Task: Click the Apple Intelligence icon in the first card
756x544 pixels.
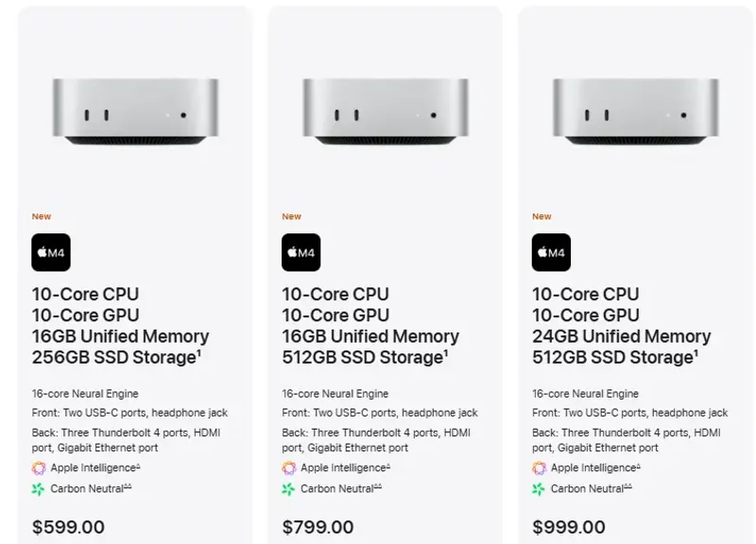Action: [x=39, y=467]
